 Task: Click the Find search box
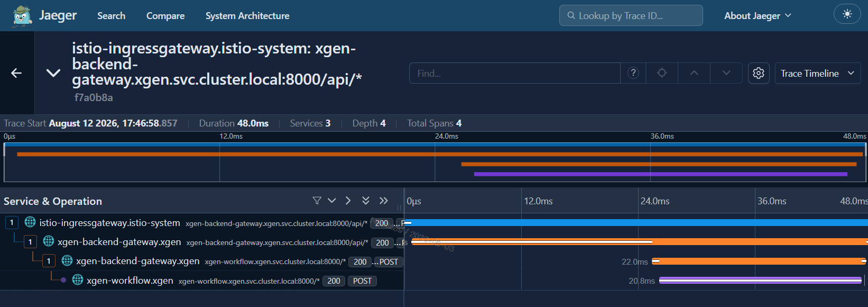pos(514,73)
